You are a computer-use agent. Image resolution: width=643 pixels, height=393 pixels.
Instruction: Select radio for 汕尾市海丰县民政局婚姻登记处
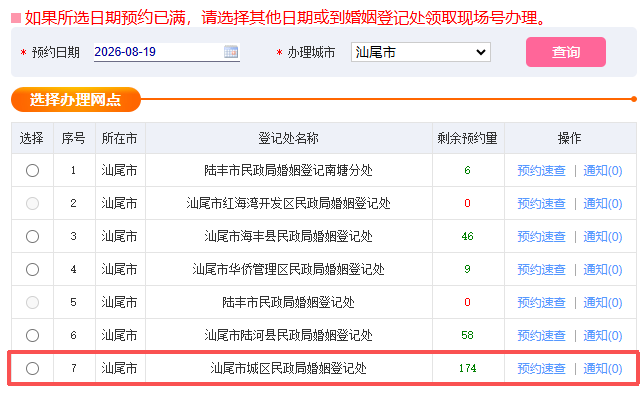(32, 236)
